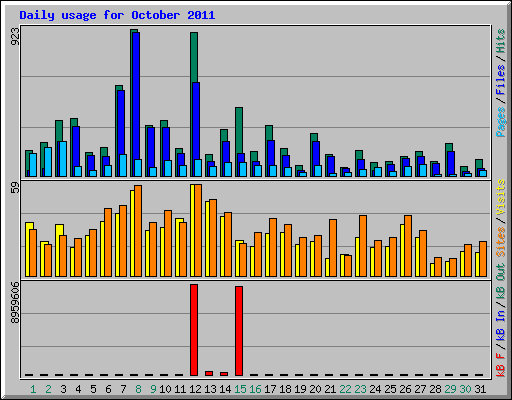The width and height of the screenshot is (512, 400).
Task: Click the small red kB bar for day 14
Action: click(224, 374)
